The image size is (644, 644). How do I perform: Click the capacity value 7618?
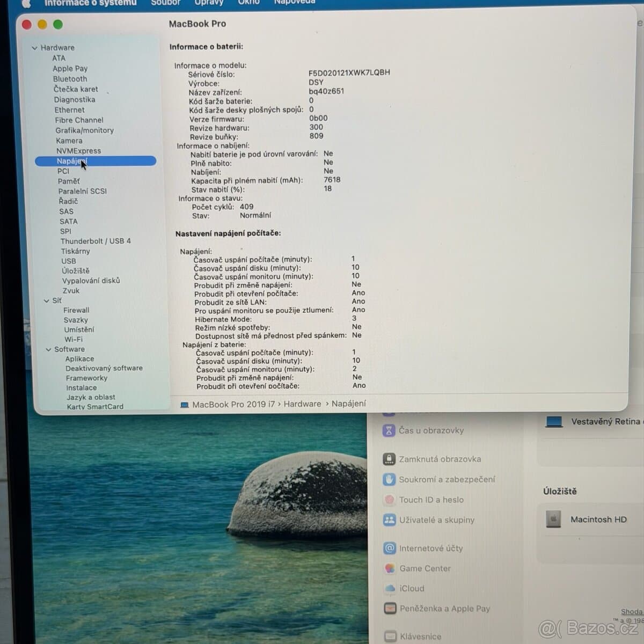click(x=332, y=180)
